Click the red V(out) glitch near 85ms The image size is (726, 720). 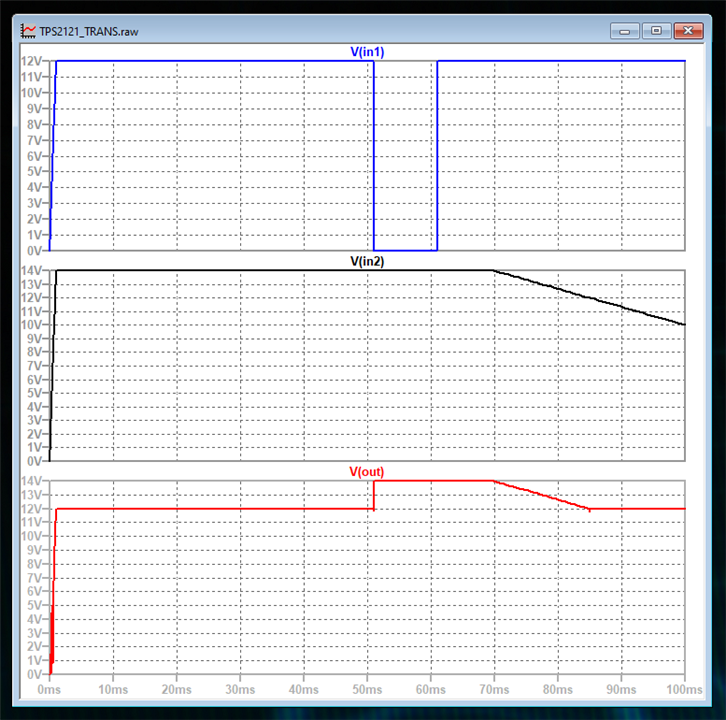click(x=589, y=510)
